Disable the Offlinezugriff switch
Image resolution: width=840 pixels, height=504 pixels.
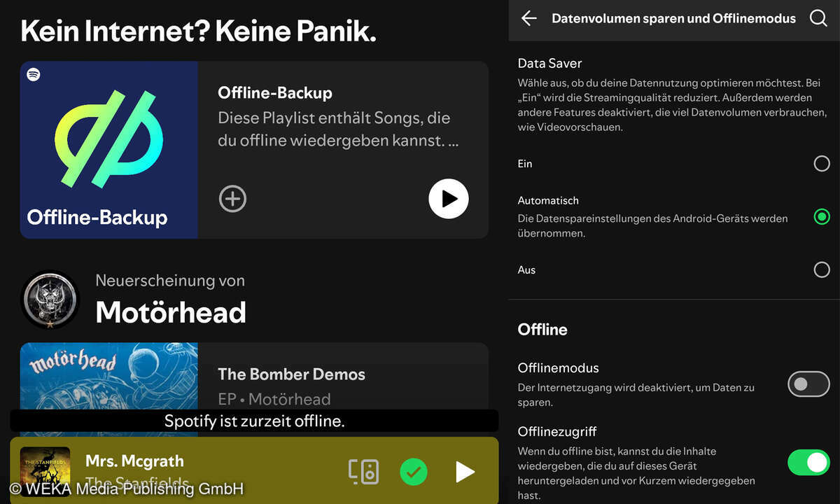[x=808, y=463]
